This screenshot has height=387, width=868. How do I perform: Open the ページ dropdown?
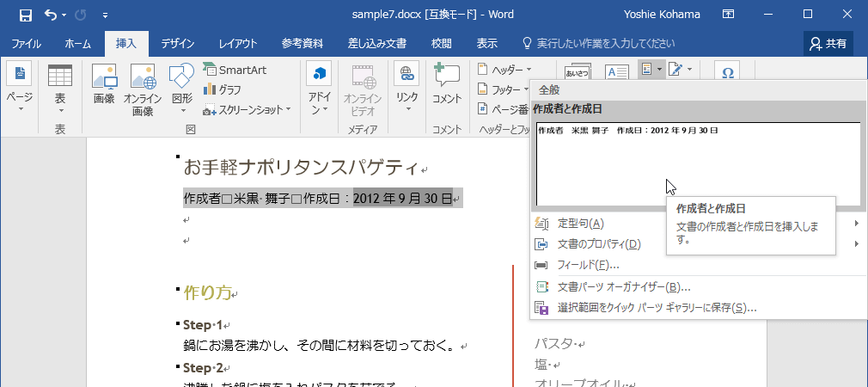20,89
